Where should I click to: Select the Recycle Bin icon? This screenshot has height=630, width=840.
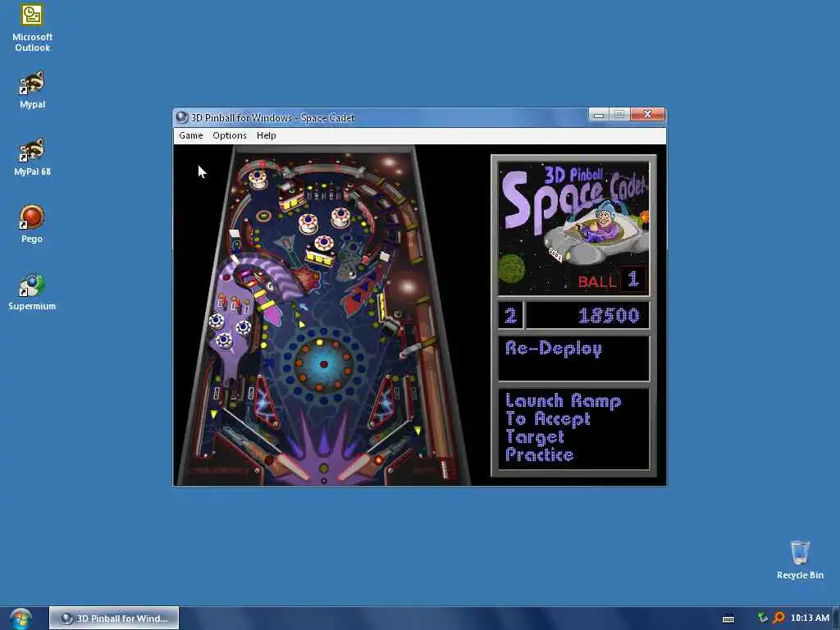coord(800,559)
